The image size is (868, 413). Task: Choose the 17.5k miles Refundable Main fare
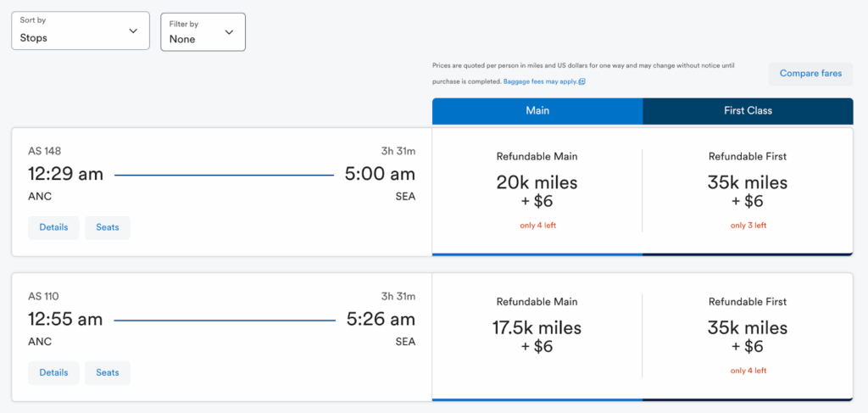pos(537,336)
